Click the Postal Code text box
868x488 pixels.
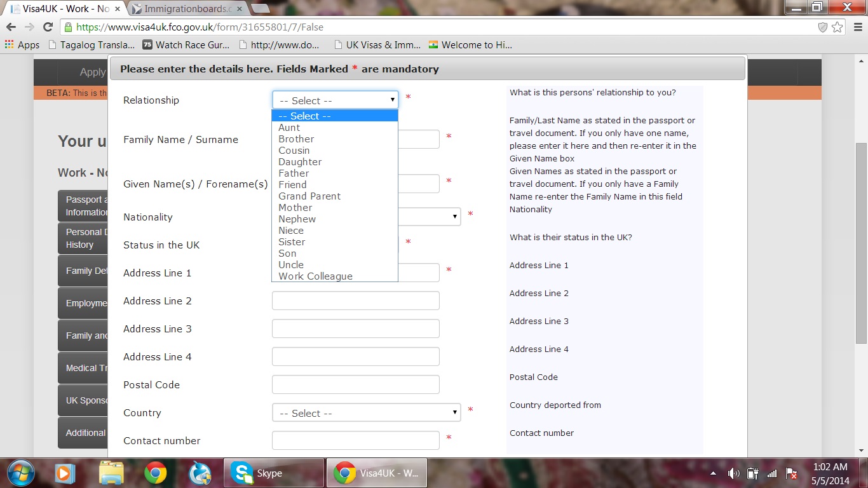point(355,385)
